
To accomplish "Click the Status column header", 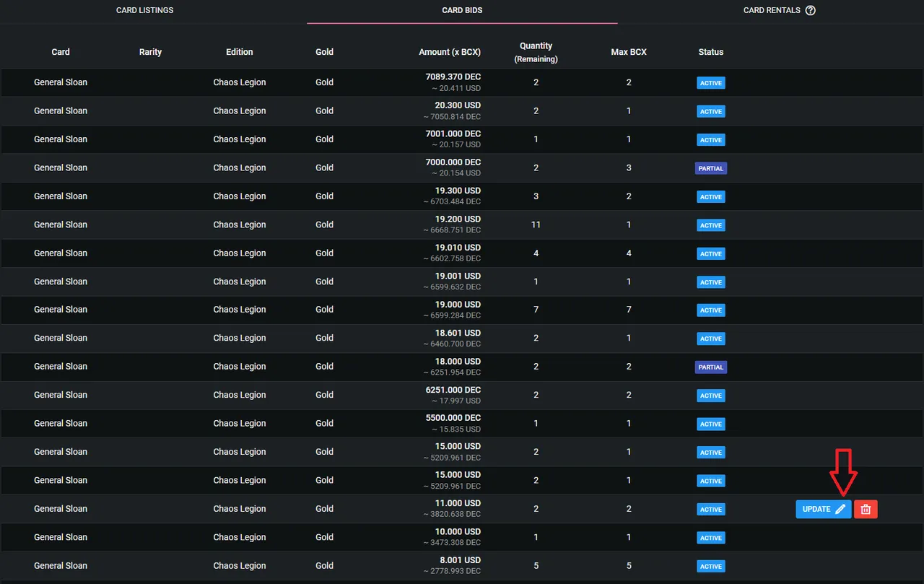I will (711, 52).
